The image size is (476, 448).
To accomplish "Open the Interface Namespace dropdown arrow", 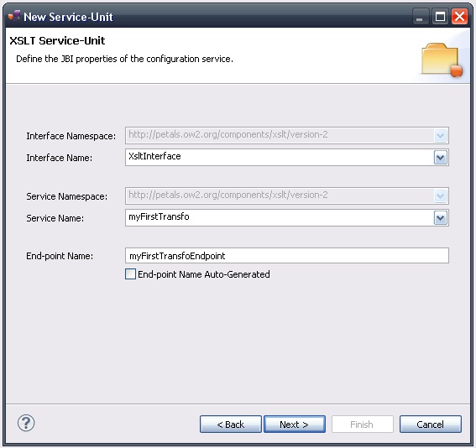I will coord(441,135).
